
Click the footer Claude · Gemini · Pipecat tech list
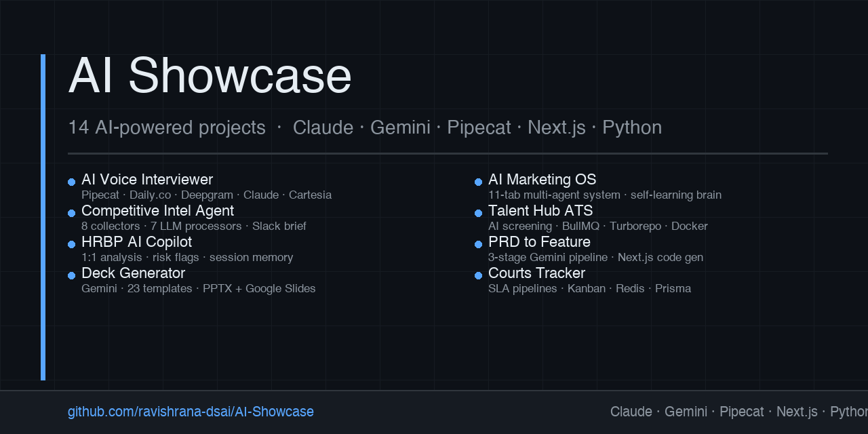(x=739, y=412)
